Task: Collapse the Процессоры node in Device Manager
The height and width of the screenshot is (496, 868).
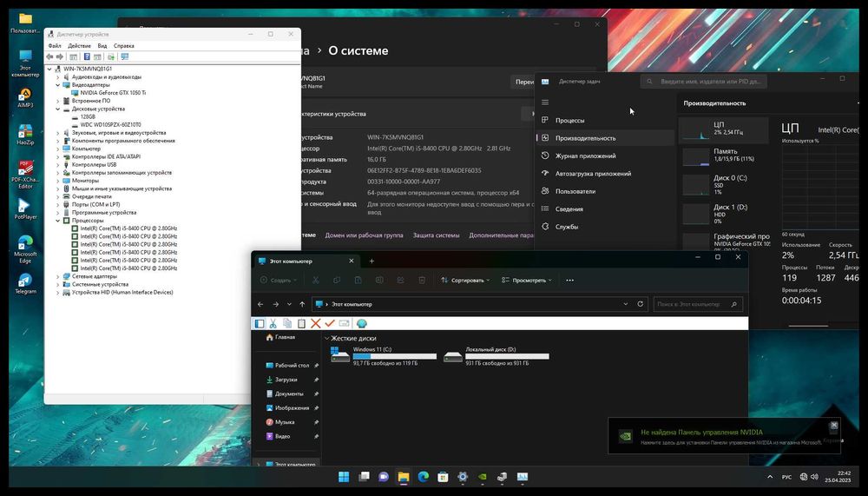Action: [58, 221]
